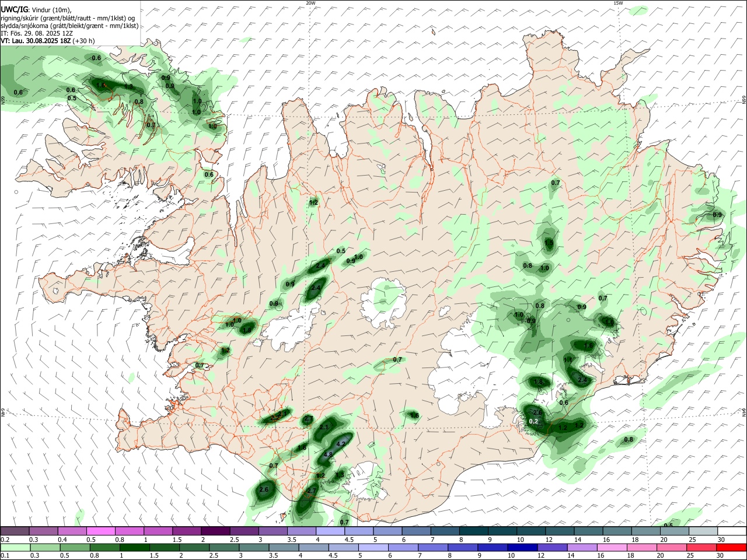Screen dimensions: 747x560
Task: Click the 4.8 precipitation value on map
Action: (x=328, y=454)
